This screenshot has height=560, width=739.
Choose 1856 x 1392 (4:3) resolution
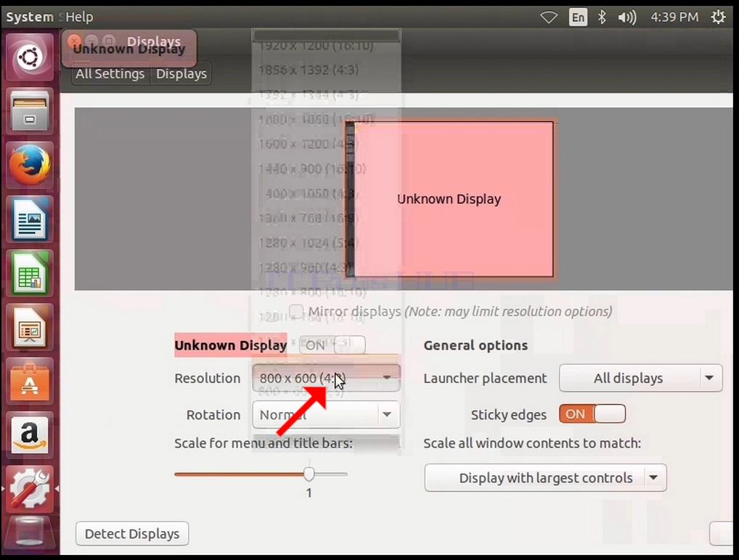coord(309,70)
